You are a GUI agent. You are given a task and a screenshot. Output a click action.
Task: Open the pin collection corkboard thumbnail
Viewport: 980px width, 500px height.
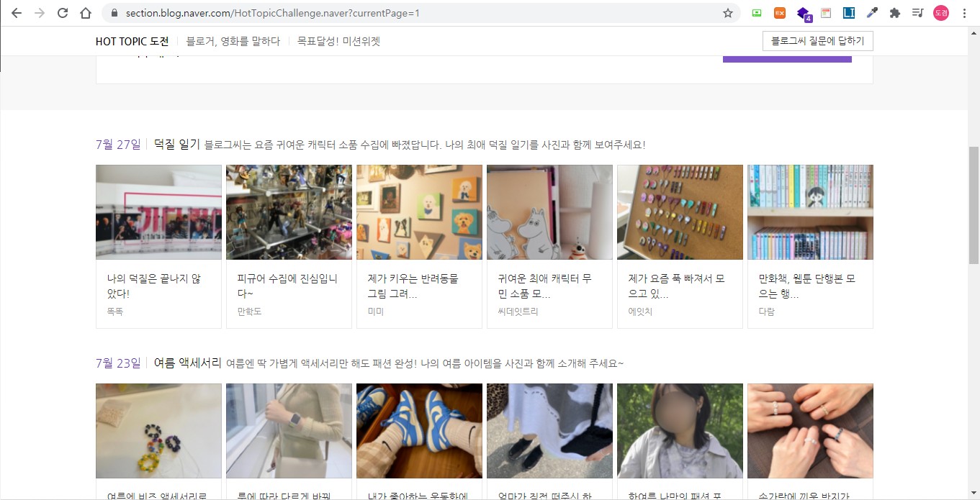click(x=680, y=212)
